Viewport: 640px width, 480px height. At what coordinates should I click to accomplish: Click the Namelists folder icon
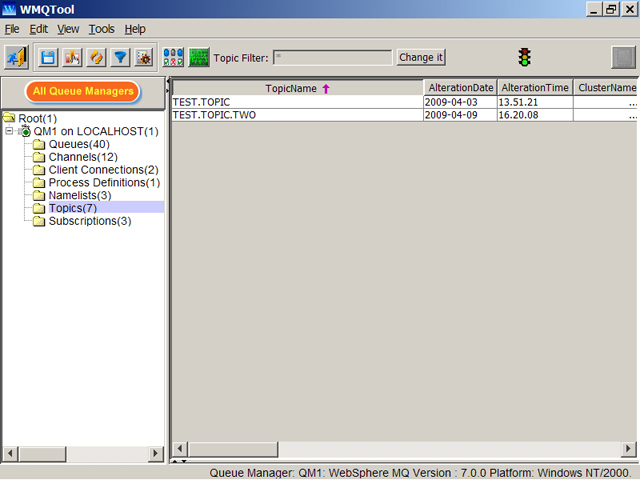click(39, 195)
